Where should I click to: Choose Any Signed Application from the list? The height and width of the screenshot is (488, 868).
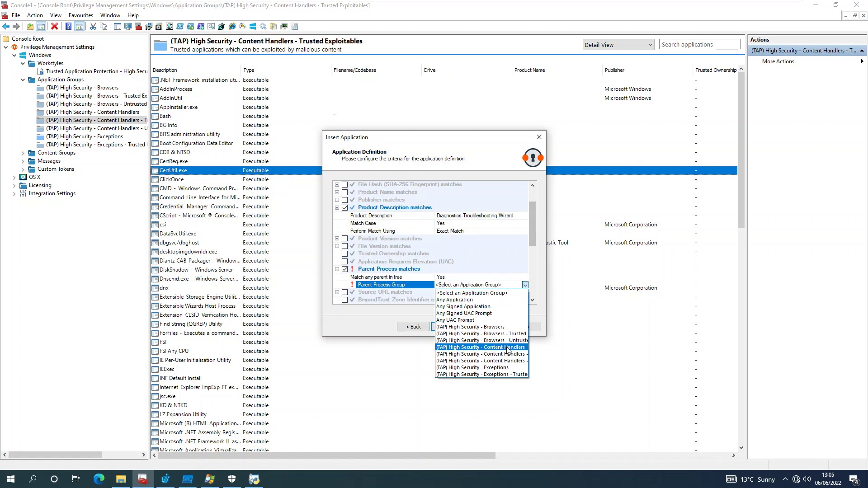coord(463,306)
